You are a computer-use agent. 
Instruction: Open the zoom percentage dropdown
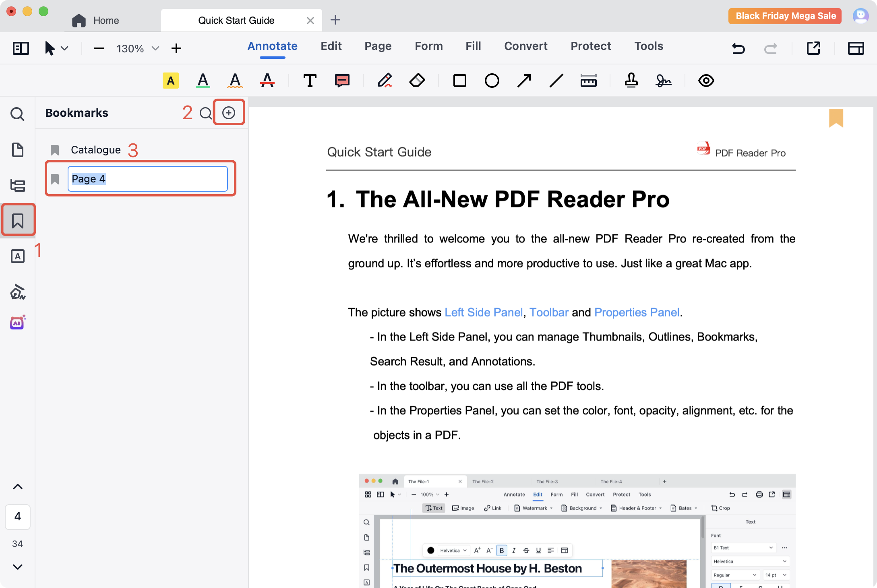[x=155, y=48]
